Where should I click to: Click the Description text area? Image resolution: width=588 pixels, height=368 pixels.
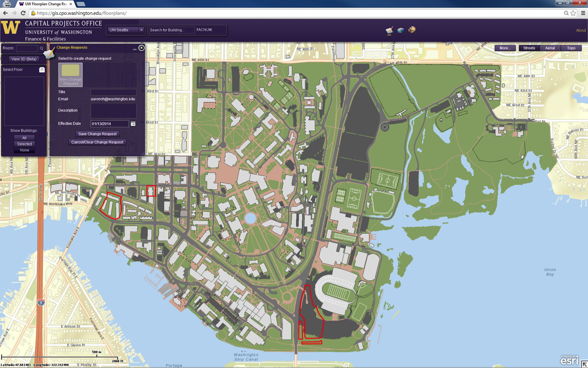pos(113,111)
